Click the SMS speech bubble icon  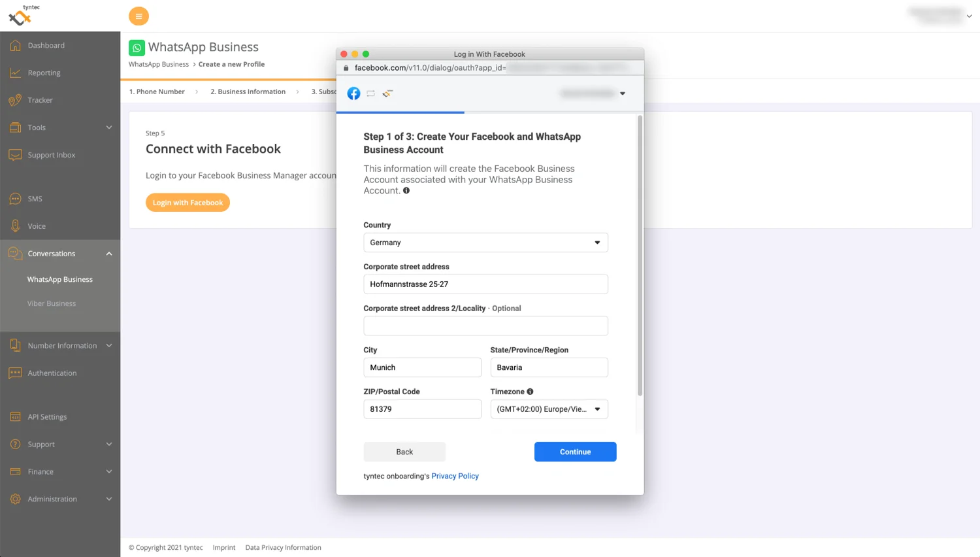point(15,199)
